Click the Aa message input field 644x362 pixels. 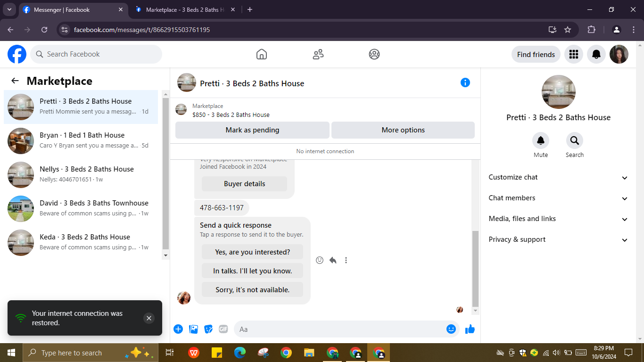339,329
